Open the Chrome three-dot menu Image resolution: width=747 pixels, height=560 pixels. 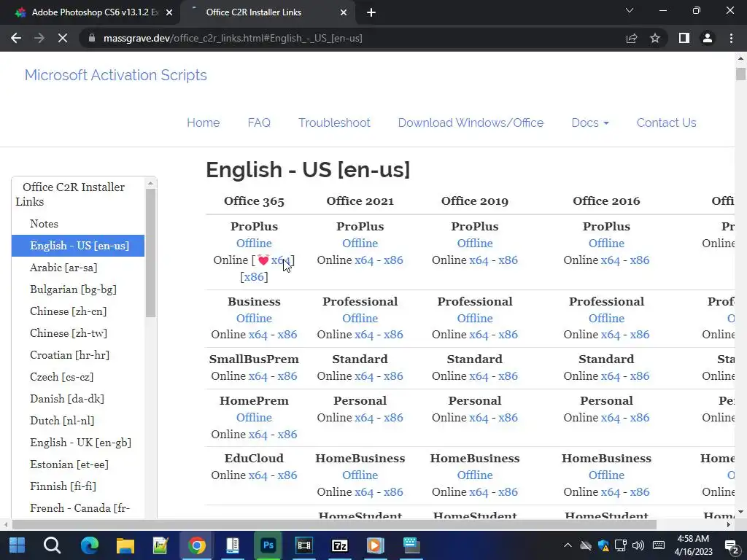(731, 38)
